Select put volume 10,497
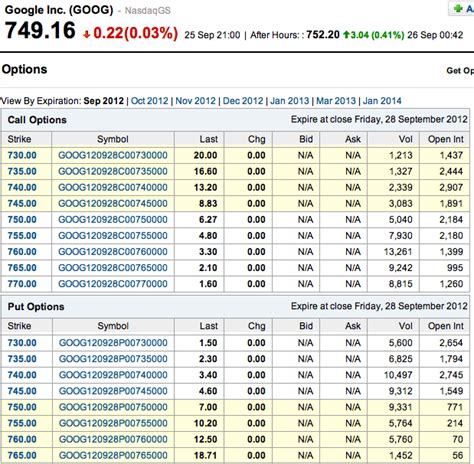The height and width of the screenshot is (464, 474). [x=398, y=375]
